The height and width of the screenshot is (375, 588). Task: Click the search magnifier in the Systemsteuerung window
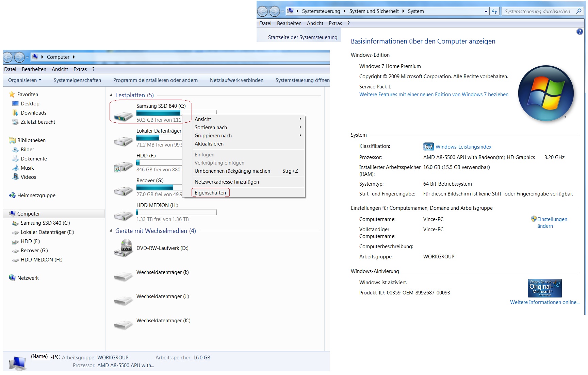(x=578, y=11)
